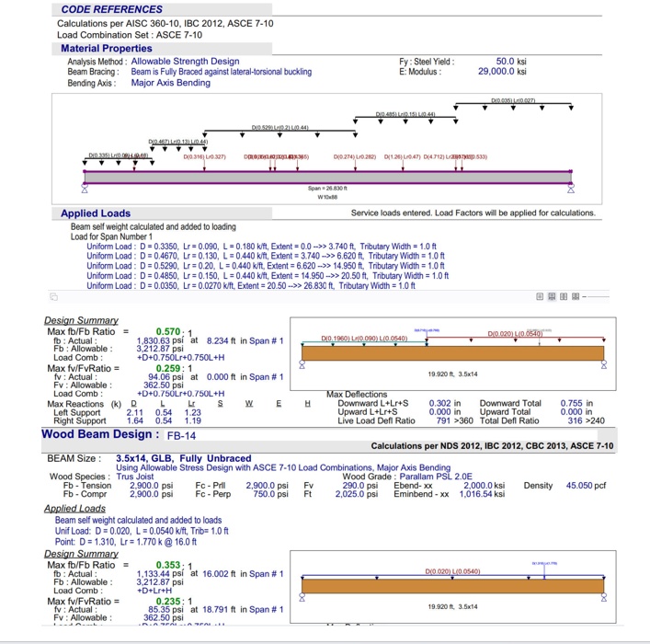650x644 pixels.
Task: Click left support D reaction 2.11
Action: coord(135,412)
